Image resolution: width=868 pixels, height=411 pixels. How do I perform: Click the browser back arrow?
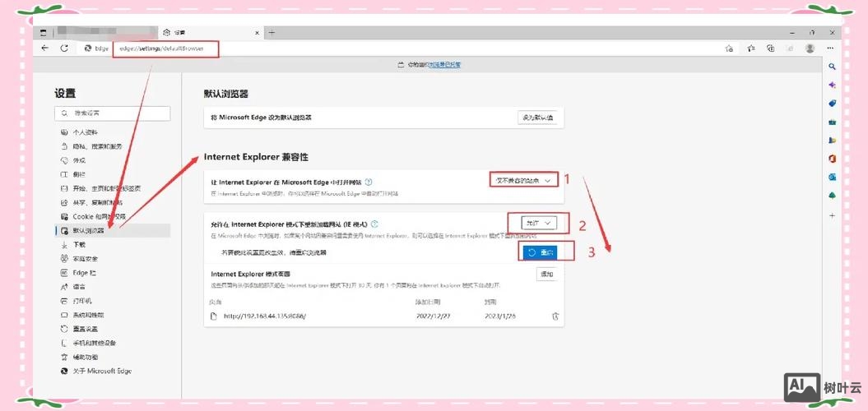click(x=44, y=48)
